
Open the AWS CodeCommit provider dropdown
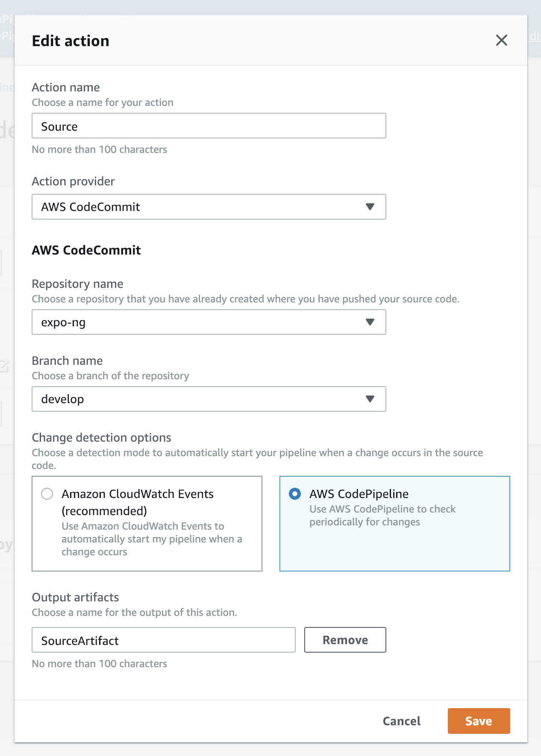pyautogui.click(x=209, y=207)
